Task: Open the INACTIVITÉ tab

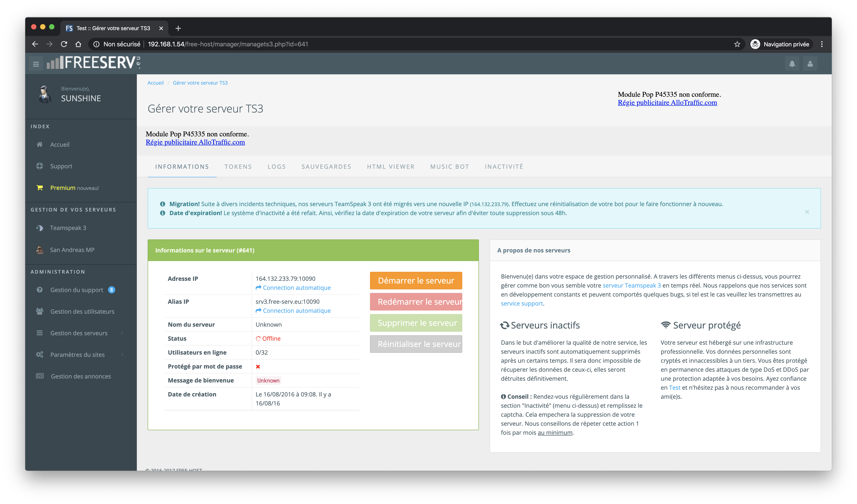Action: click(504, 167)
